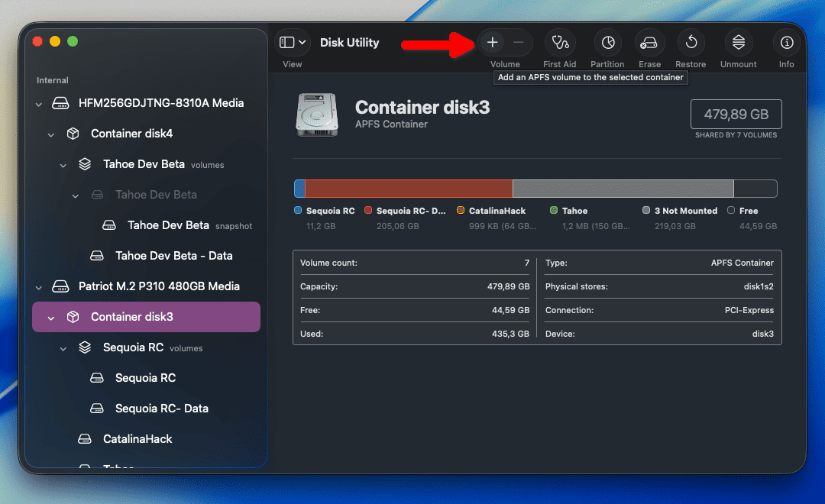Click the red Sequoia RC- Data usage bar segment
This screenshot has height=504, width=825.
click(x=409, y=189)
